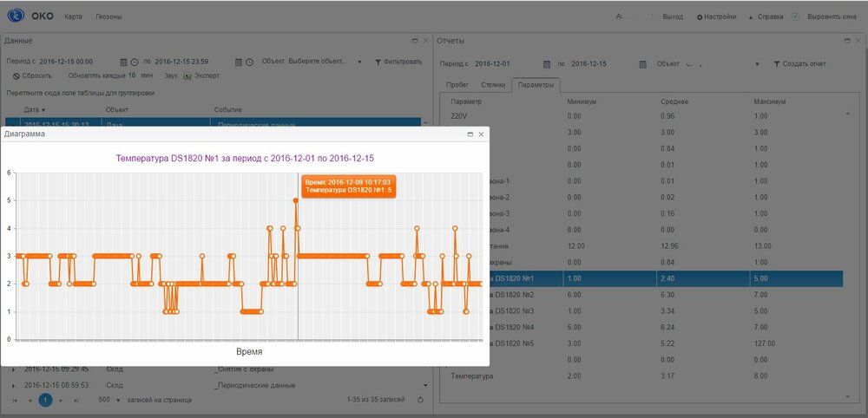Open calendar for Данные period start date
Image resolution: width=868 pixels, height=418 pixels.
point(123,62)
